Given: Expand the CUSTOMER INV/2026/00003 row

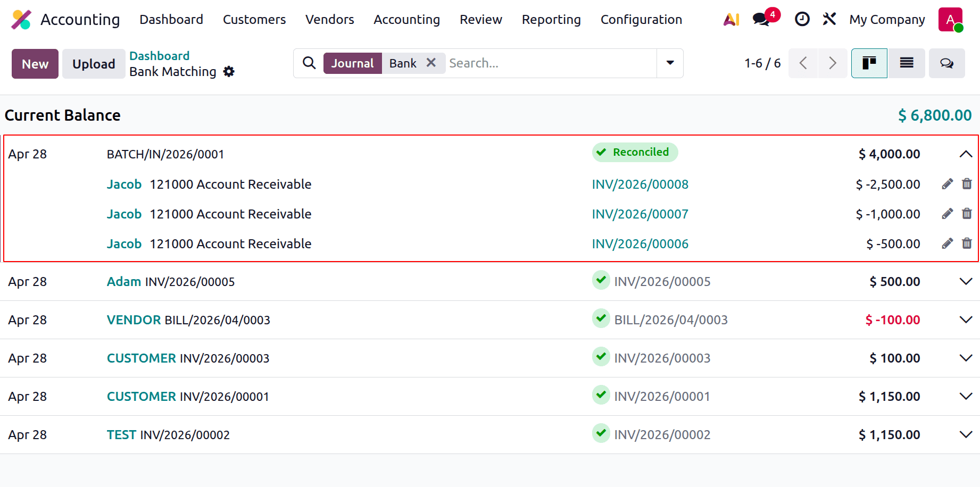Looking at the screenshot, I should 966,358.
